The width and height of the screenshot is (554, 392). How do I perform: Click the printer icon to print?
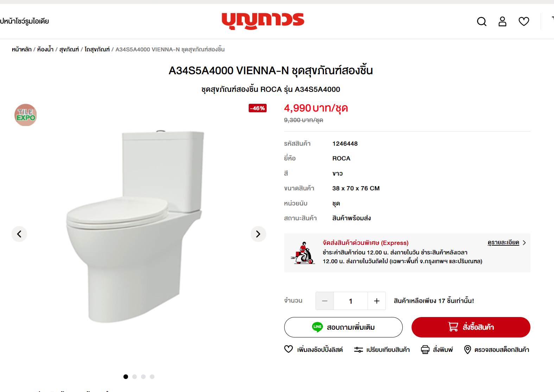point(425,349)
